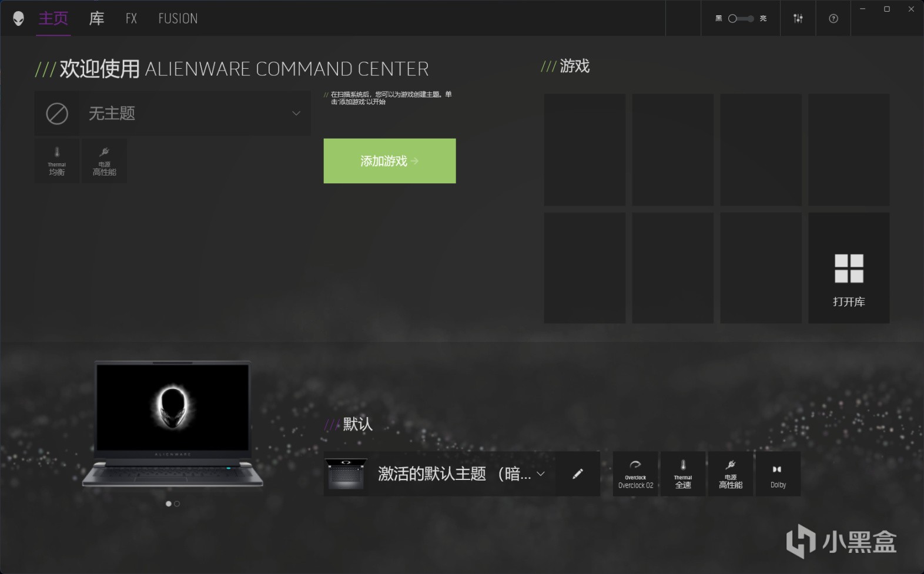924x574 pixels.
Task: Open the help question mark icon
Action: click(x=833, y=19)
